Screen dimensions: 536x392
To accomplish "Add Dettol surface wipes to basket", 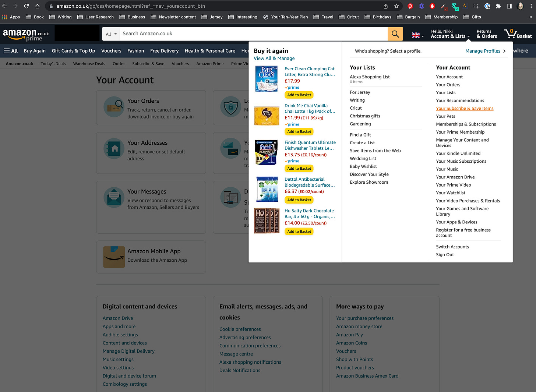I will click(299, 200).
